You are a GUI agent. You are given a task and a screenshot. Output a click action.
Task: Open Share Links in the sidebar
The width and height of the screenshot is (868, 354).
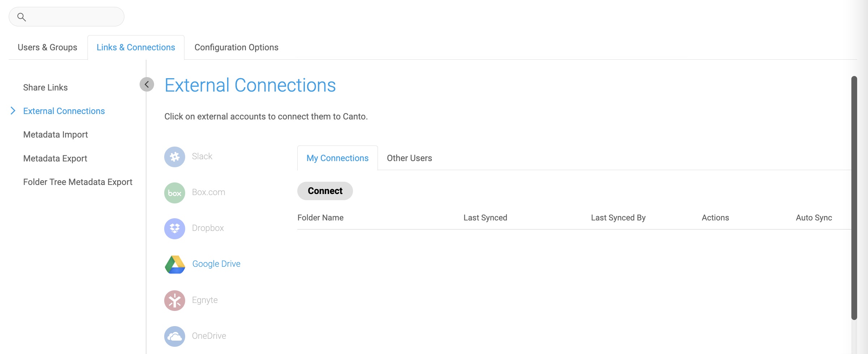[46, 88]
